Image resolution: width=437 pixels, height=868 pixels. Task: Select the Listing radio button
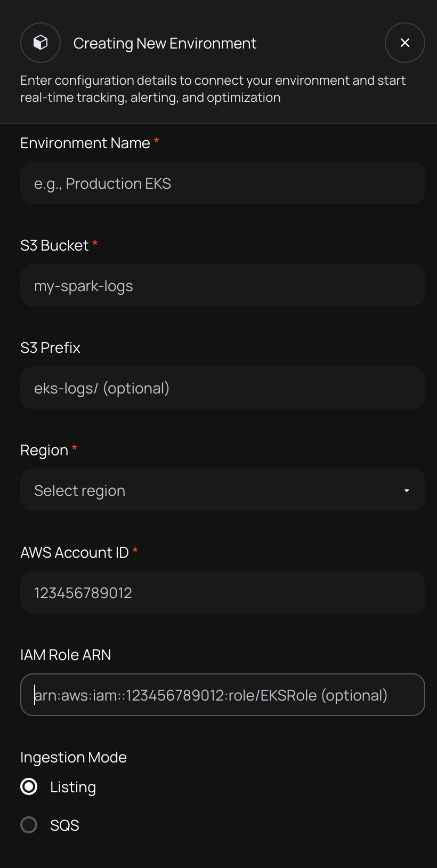click(x=29, y=786)
